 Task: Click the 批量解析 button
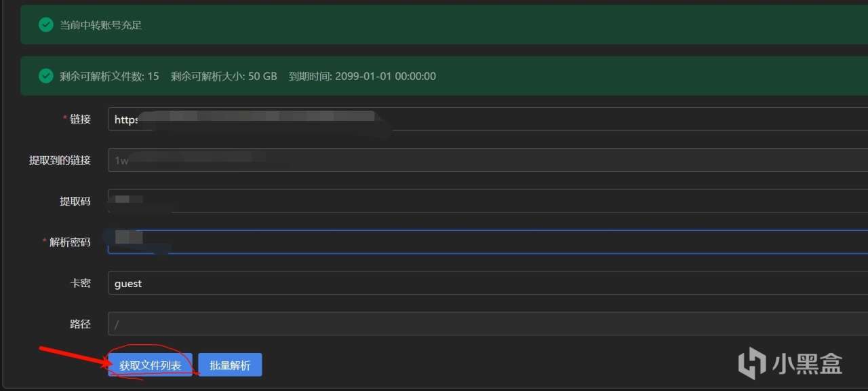pyautogui.click(x=230, y=365)
